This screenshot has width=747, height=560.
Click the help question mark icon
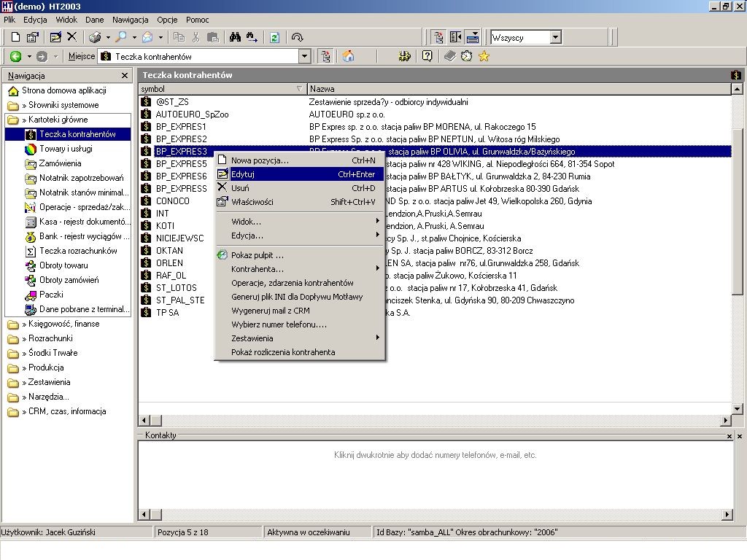click(427, 56)
